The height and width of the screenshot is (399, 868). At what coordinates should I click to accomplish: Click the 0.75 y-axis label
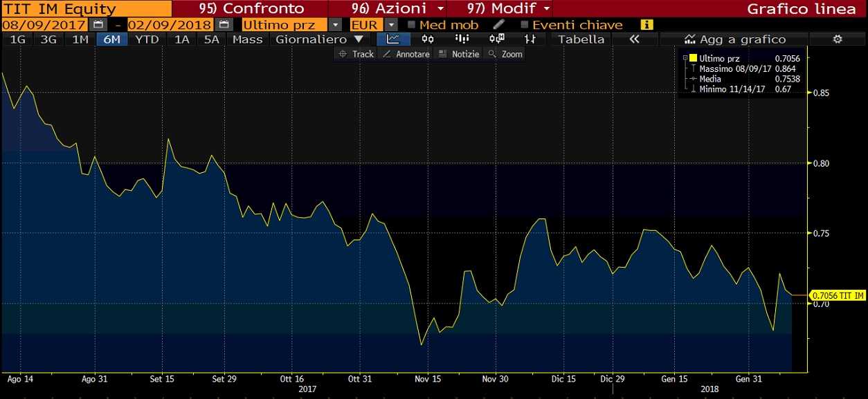(821, 233)
